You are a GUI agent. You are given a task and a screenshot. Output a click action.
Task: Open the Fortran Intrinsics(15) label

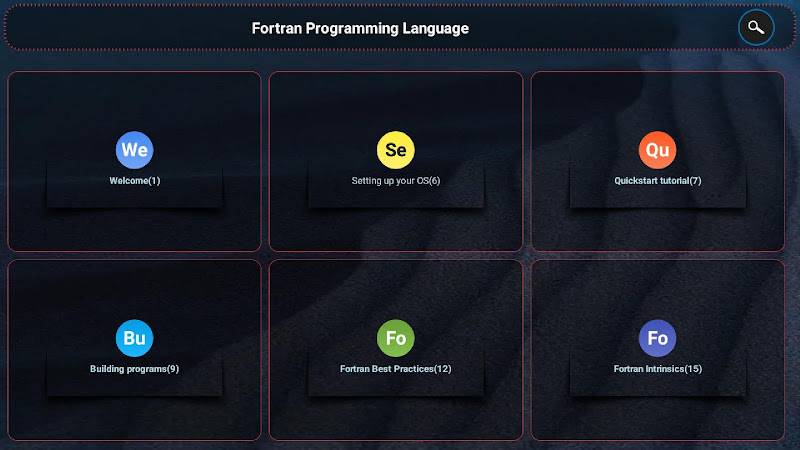coord(658,369)
